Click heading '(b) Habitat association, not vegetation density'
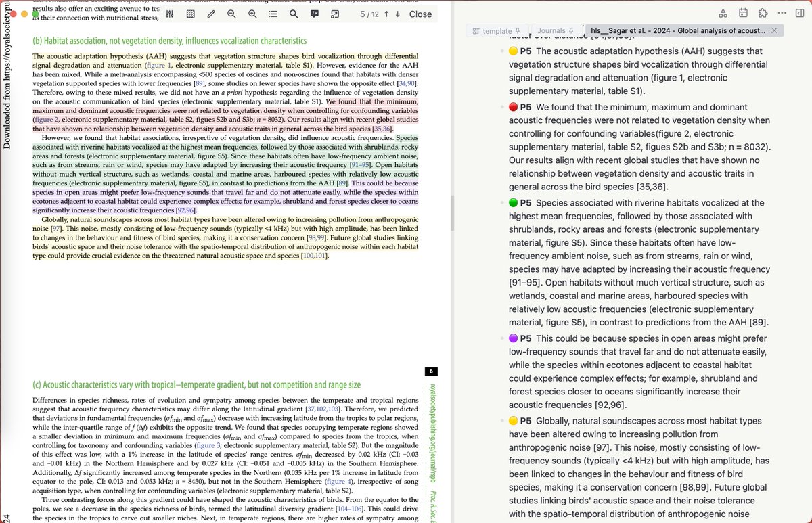The height and width of the screenshot is (523, 812). [170, 41]
